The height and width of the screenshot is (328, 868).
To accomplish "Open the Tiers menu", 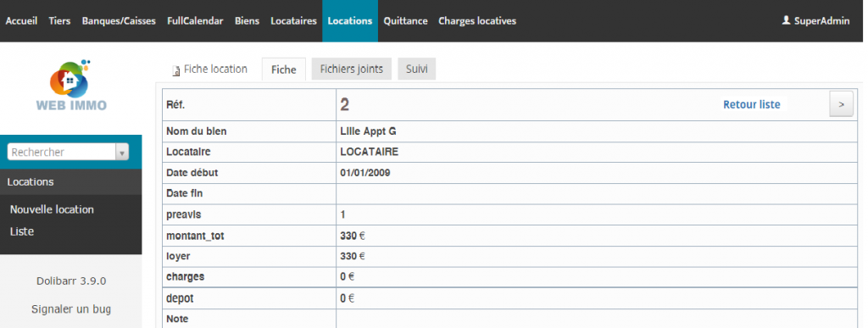I will [60, 21].
